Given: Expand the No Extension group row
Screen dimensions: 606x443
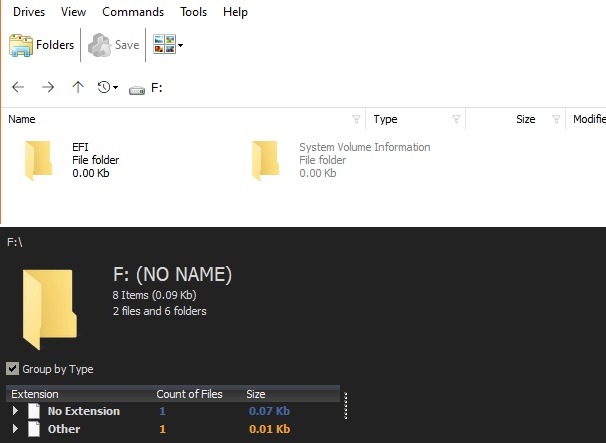Looking at the screenshot, I should point(15,411).
